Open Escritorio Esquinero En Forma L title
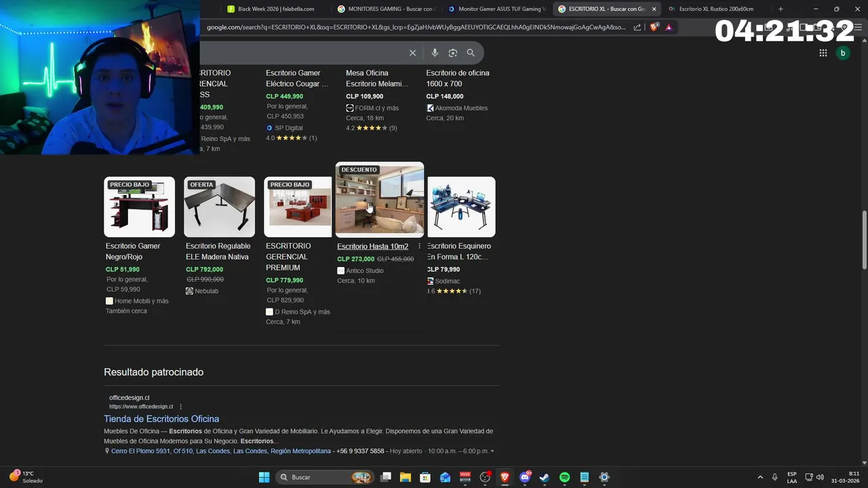This screenshot has height=488, width=868. tap(458, 251)
